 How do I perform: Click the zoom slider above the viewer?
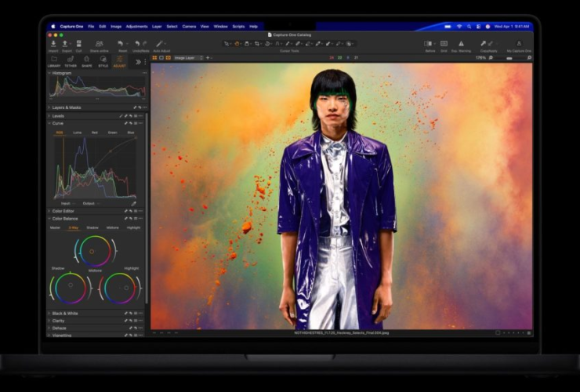pos(508,57)
